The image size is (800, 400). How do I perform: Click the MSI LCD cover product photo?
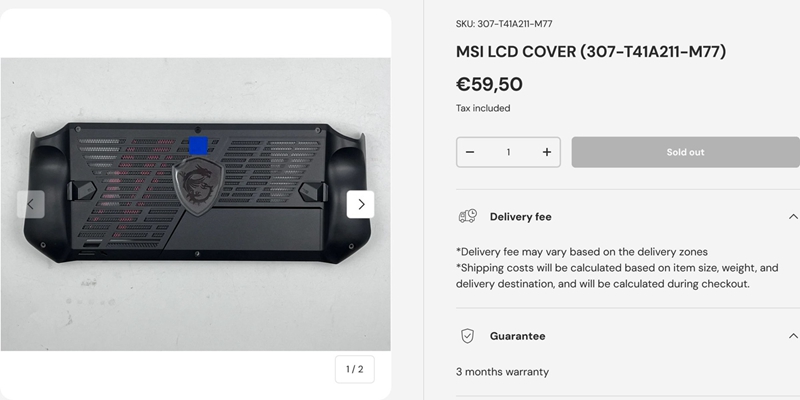coord(195,204)
